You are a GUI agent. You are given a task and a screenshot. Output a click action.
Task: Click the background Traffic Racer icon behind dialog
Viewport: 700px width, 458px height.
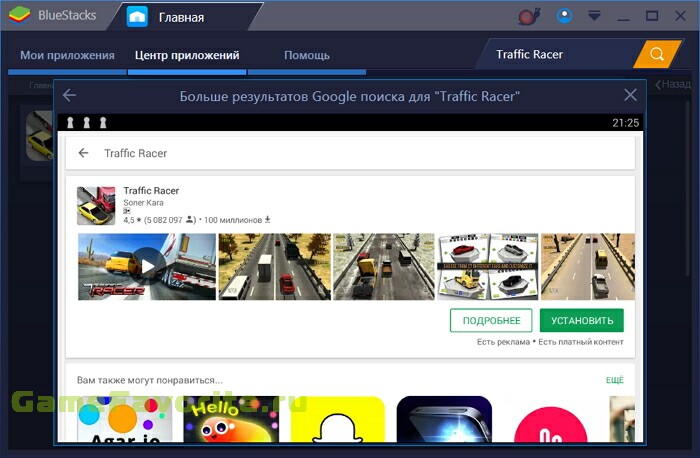click(39, 136)
